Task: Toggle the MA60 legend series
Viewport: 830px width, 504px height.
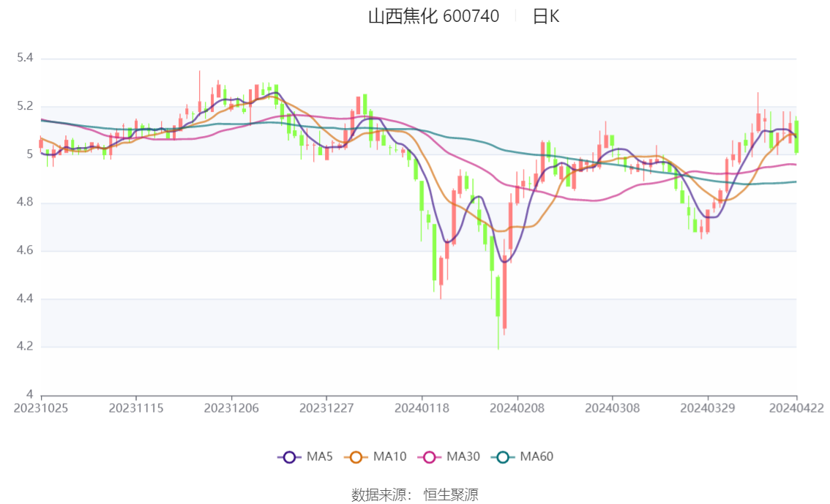Action: 523,456
